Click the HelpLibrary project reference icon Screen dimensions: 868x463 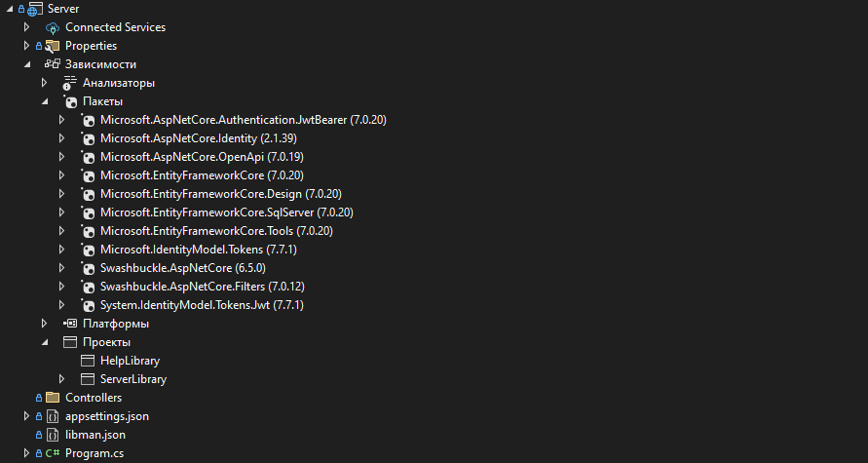(x=88, y=361)
